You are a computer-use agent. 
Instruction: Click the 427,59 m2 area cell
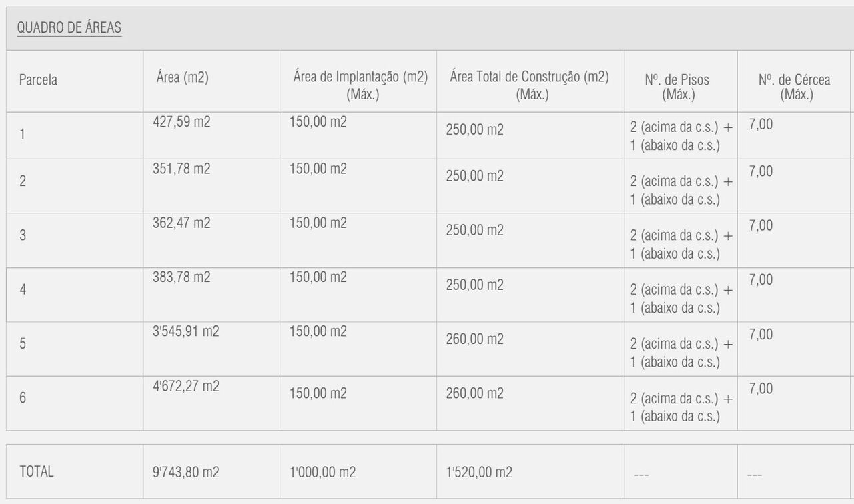coord(181,122)
